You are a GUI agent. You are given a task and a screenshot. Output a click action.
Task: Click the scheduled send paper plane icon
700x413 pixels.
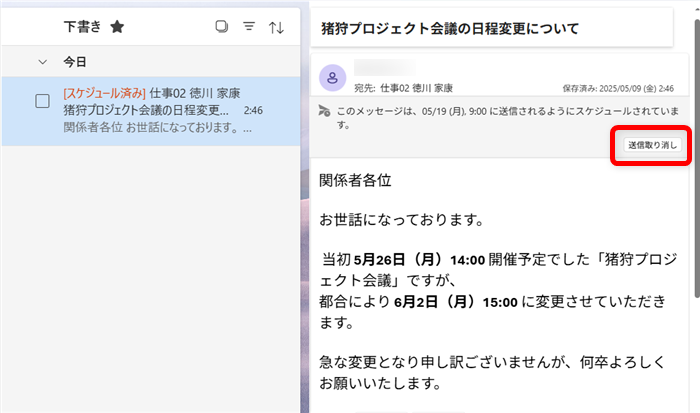[325, 110]
